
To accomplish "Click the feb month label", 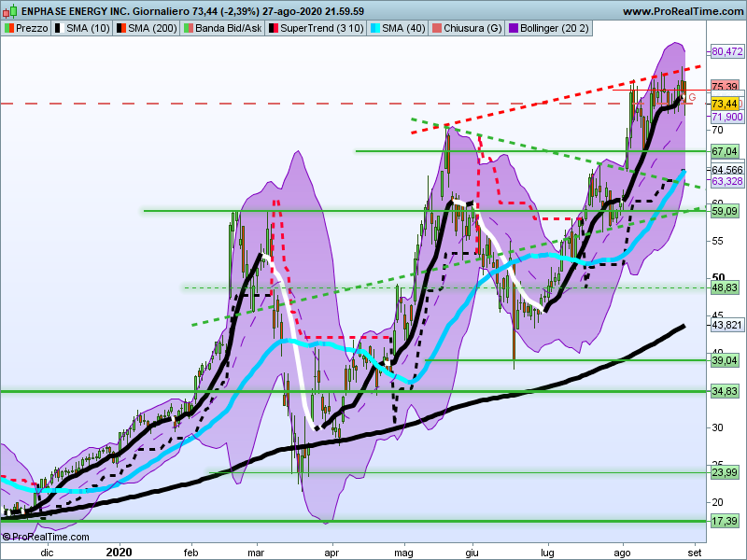I will point(190,553).
